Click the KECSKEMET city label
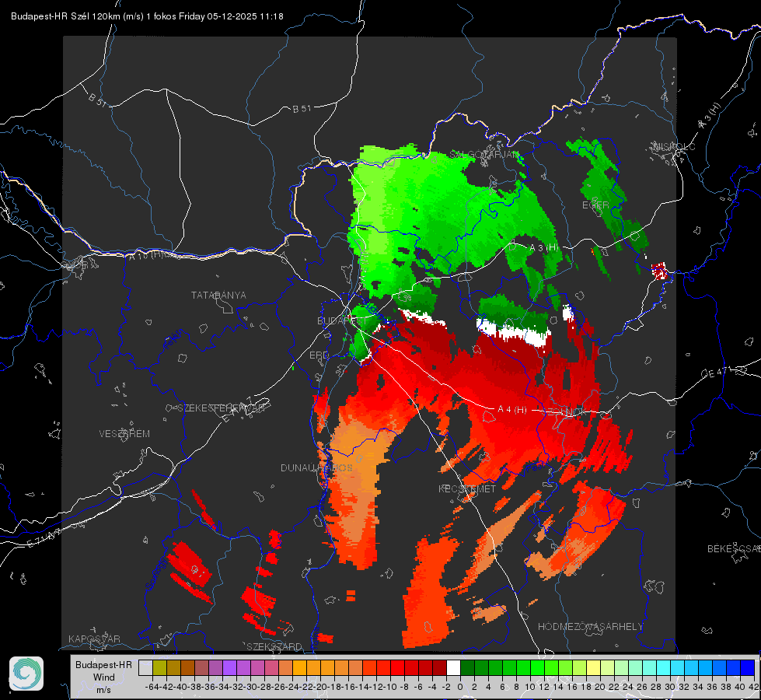The image size is (761, 700). [x=467, y=488]
